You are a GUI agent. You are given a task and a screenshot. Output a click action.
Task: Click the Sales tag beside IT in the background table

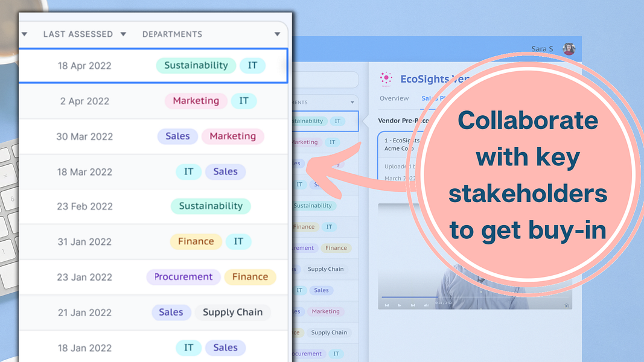click(321, 290)
